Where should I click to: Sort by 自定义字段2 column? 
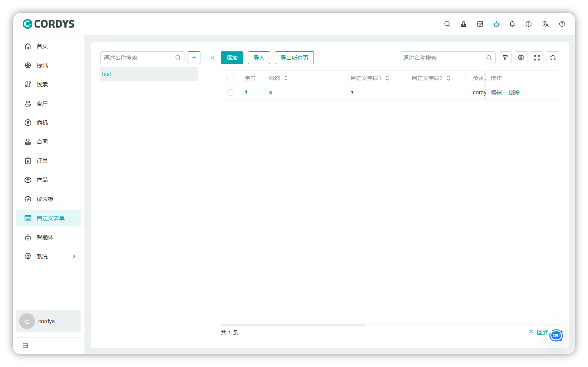click(x=449, y=78)
